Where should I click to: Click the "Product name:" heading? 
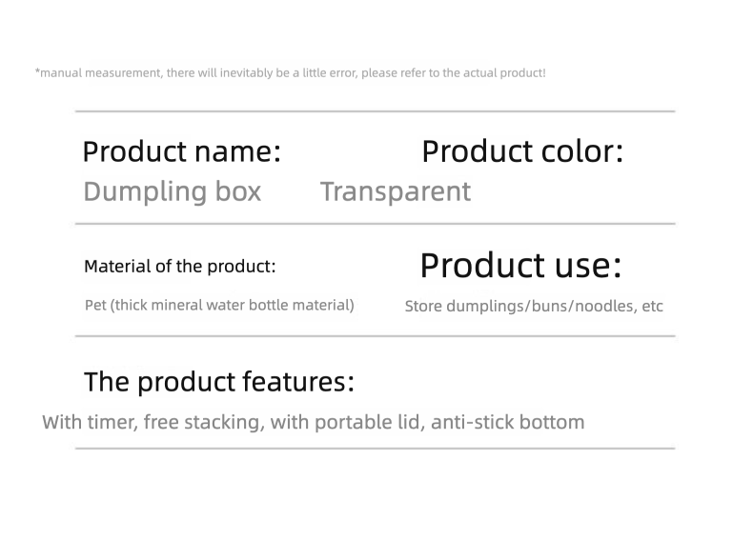(x=181, y=151)
